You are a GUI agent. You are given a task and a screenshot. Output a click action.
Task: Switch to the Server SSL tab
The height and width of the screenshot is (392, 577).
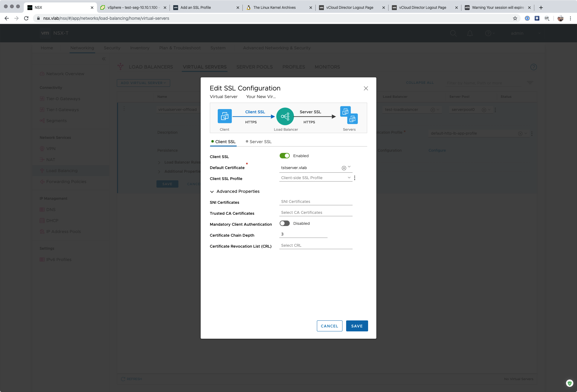(x=260, y=142)
